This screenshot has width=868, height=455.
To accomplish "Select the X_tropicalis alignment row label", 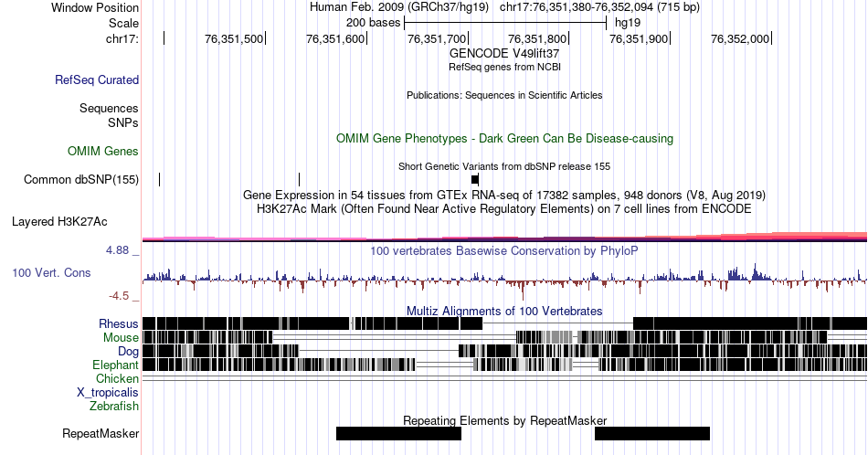I will coord(108,393).
